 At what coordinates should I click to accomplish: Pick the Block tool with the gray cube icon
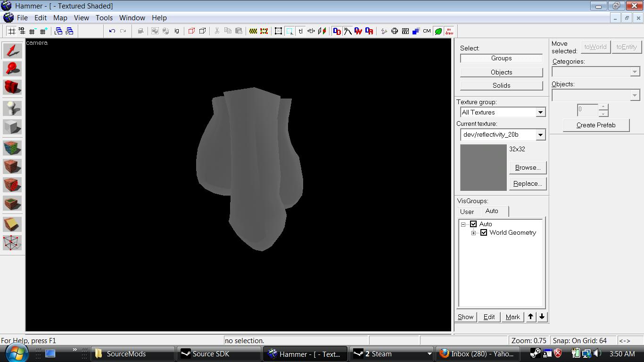[12, 127]
